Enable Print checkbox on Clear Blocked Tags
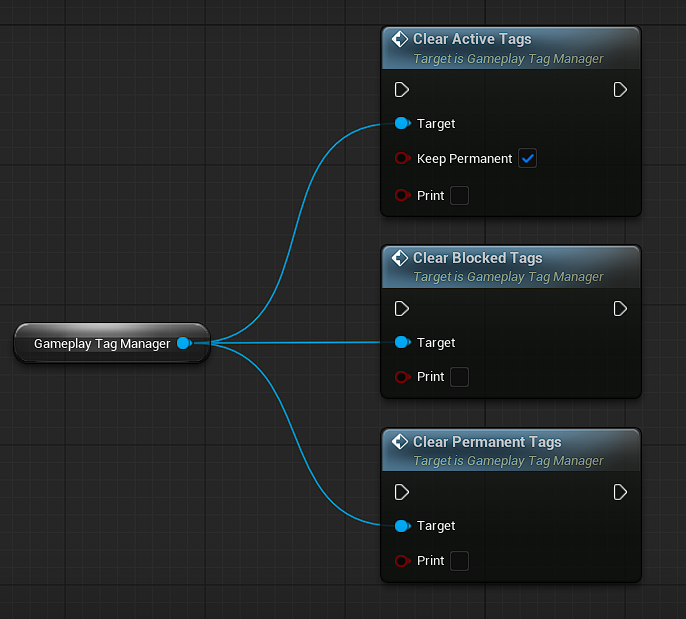The width and height of the screenshot is (686, 619). 459,377
